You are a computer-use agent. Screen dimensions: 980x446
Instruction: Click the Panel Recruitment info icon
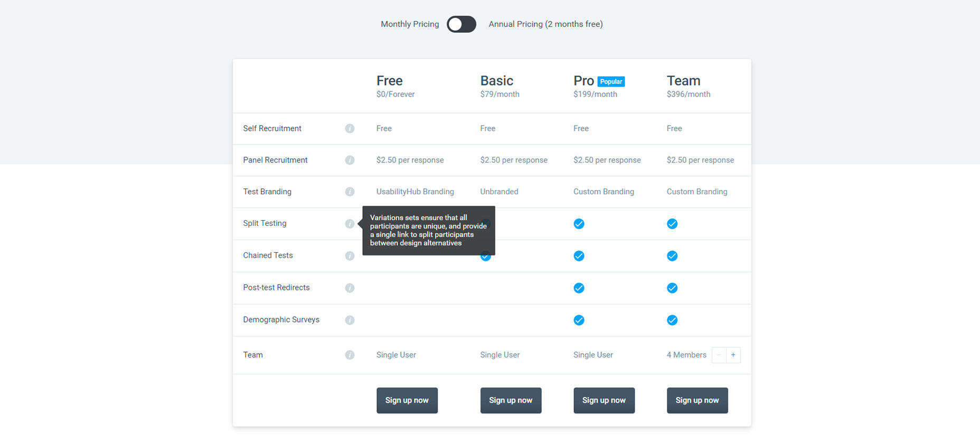[350, 160]
